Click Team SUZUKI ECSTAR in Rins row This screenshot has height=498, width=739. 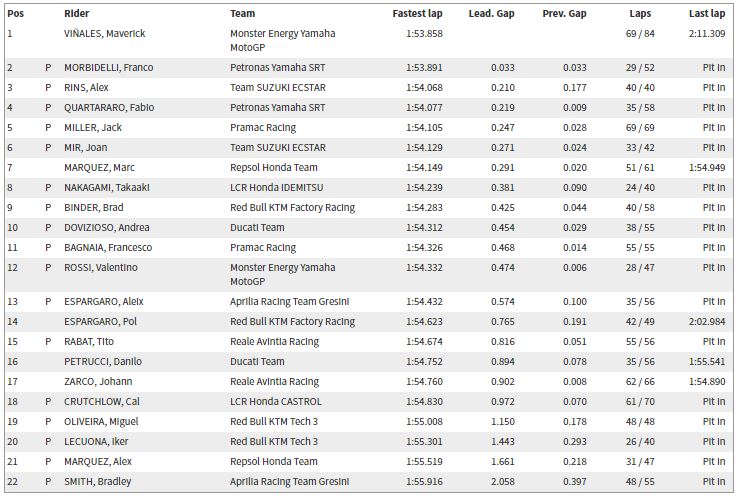point(278,88)
